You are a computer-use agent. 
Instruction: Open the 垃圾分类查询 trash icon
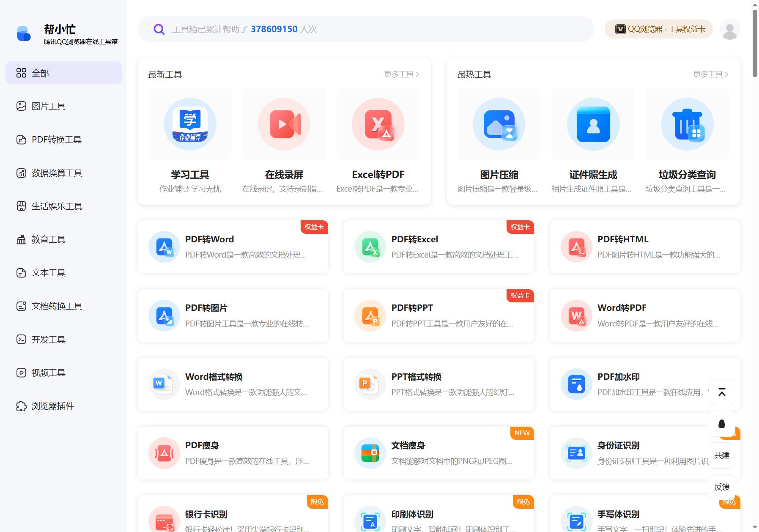(687, 124)
